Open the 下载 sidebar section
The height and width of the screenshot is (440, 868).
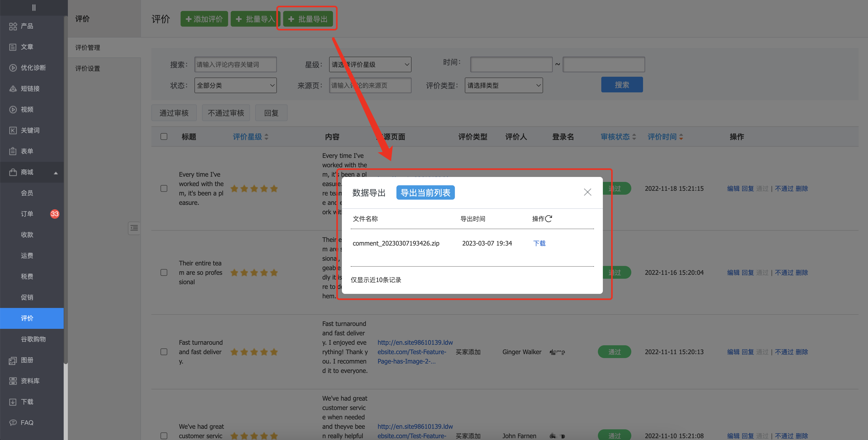(27, 401)
